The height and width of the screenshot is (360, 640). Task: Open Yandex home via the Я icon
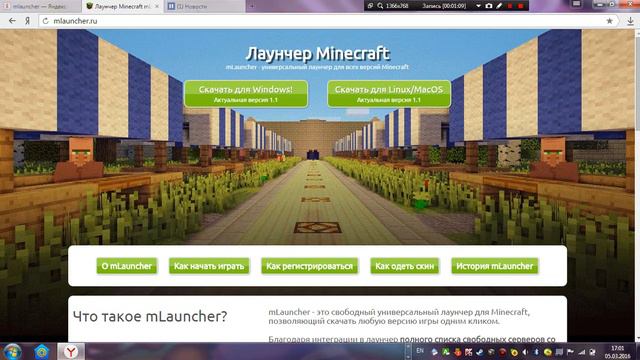point(27,21)
